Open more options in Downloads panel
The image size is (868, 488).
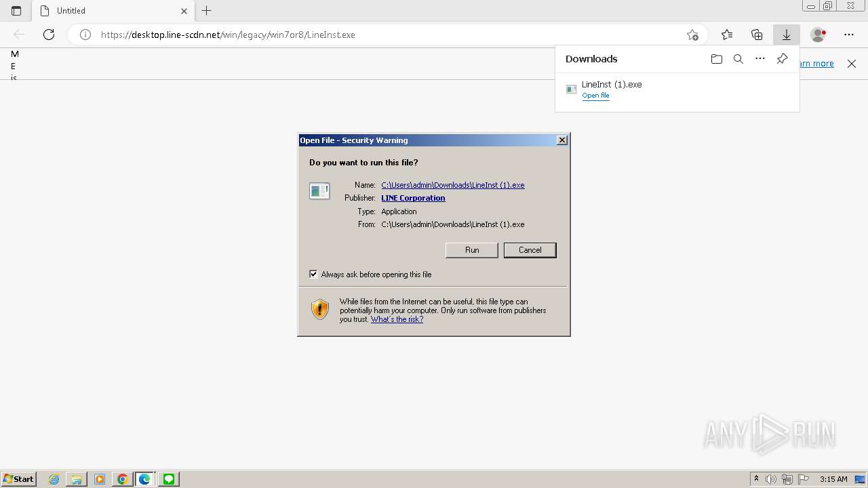[x=760, y=59]
